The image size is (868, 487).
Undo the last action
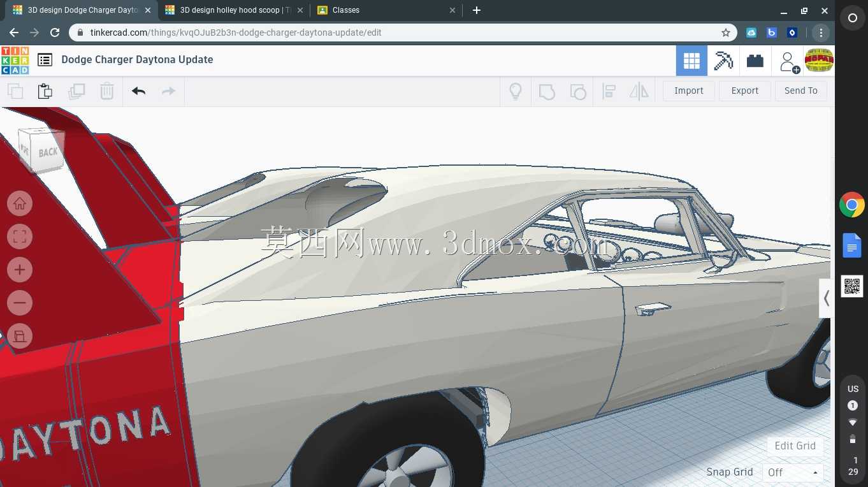(x=138, y=91)
